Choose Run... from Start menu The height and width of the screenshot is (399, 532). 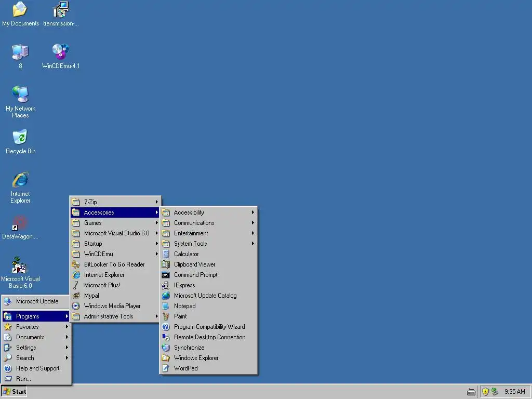36,379
